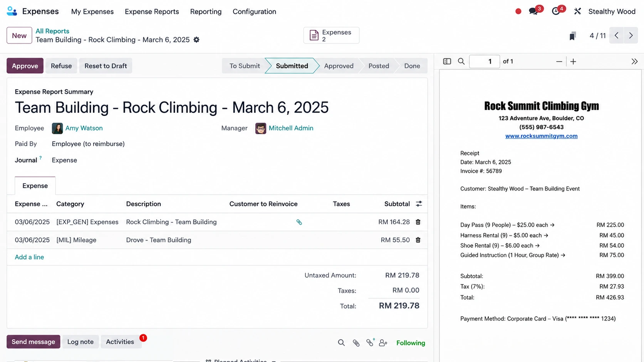Image resolution: width=644 pixels, height=362 pixels.
Task: Click RM 164.28 subtotal cell
Action: tap(394, 222)
